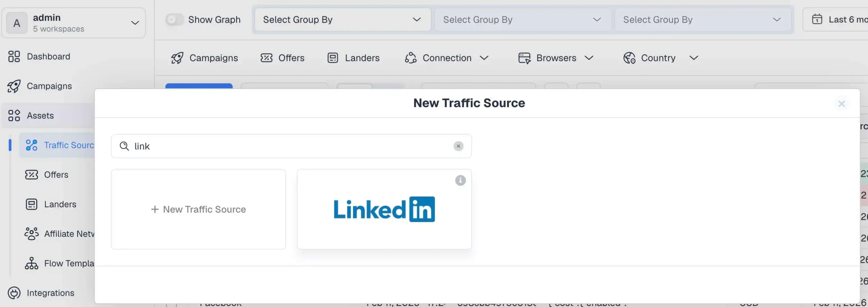Click the Flow Templates hierarchy icon
868x307 pixels.
(32, 263)
